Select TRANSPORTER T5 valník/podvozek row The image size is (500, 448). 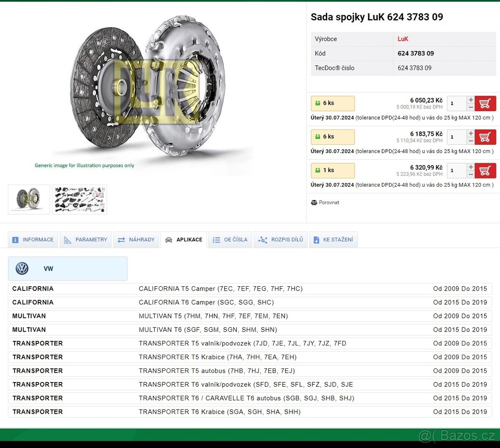[x=250, y=343]
